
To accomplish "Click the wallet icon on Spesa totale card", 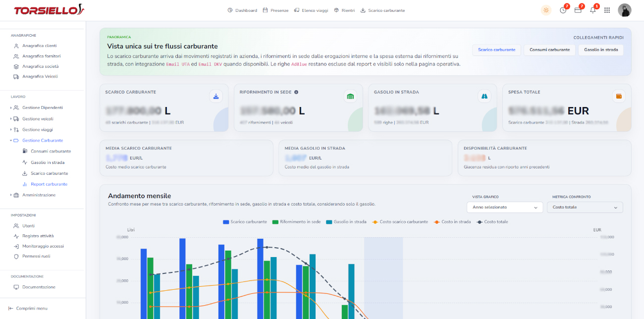I will [619, 96].
